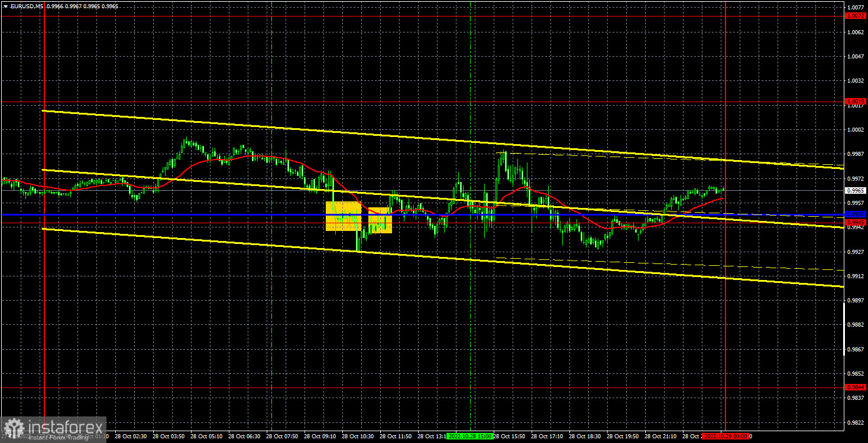Select the red 1.0019 price level label
Viewport: 868px width, 443px height.
pos(856,102)
